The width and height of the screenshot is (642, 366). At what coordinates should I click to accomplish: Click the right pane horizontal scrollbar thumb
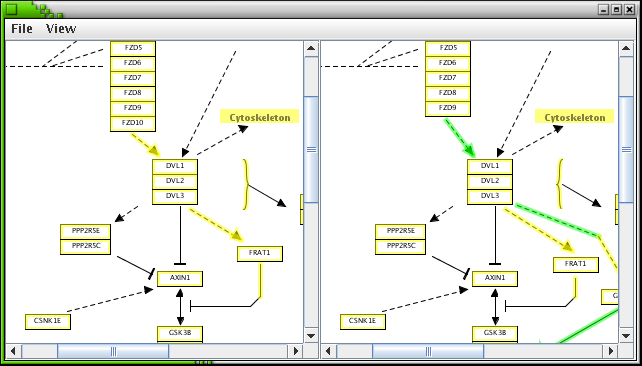tap(428, 351)
